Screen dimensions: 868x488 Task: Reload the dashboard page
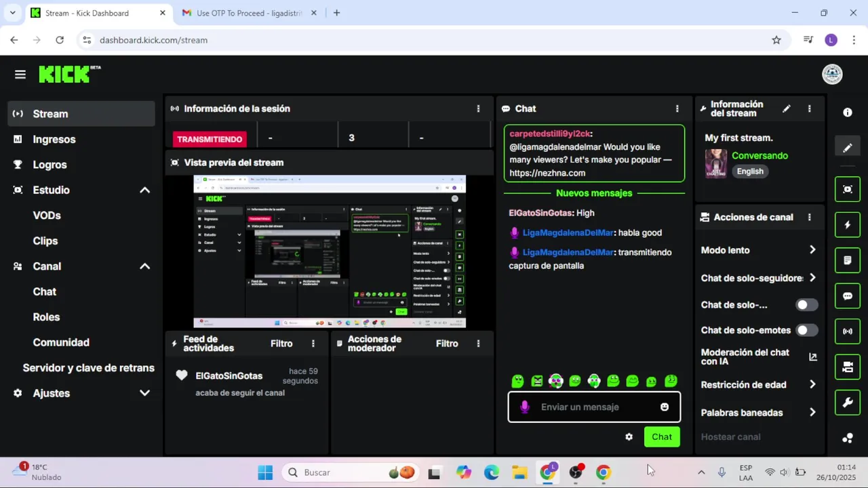coord(60,40)
